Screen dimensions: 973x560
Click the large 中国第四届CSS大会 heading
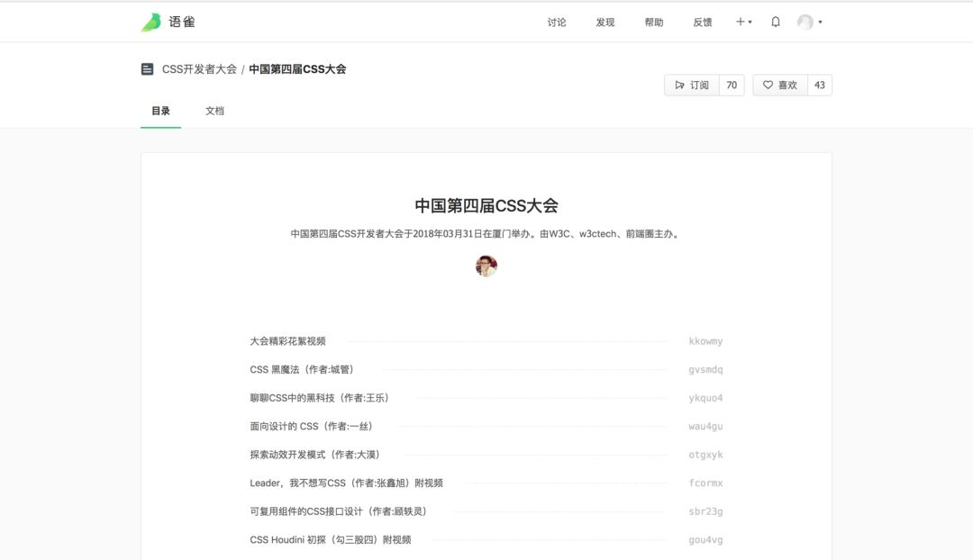click(486, 206)
